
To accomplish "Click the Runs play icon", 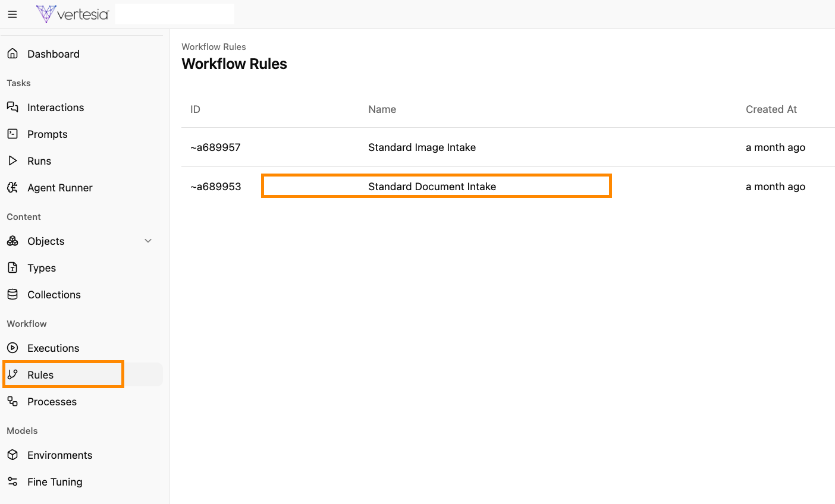I will point(12,160).
